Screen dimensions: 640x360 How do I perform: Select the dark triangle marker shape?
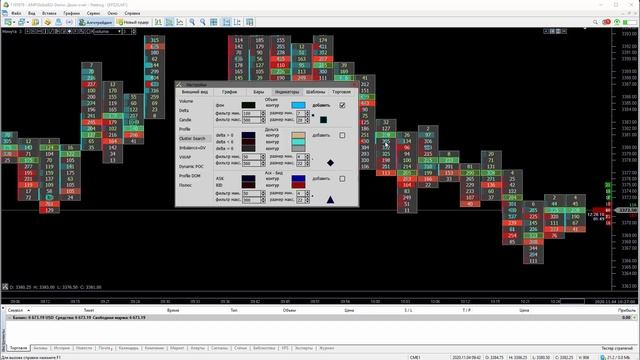click(330, 200)
